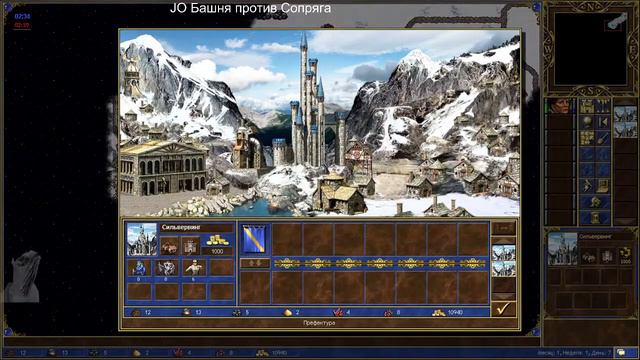Viewport: 640px width, 360px height.
Task: Click the gold amount 10940 in town bar
Action: click(455, 313)
